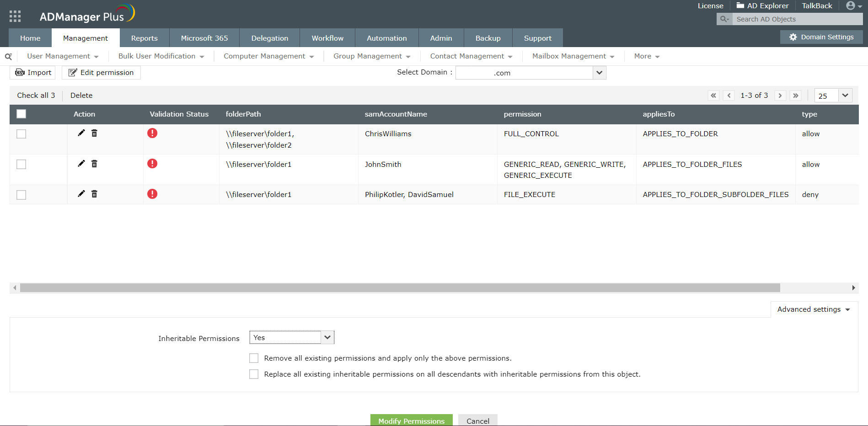Check the select-all checkbox in table header
Screen dimensions: 868x426
point(21,113)
